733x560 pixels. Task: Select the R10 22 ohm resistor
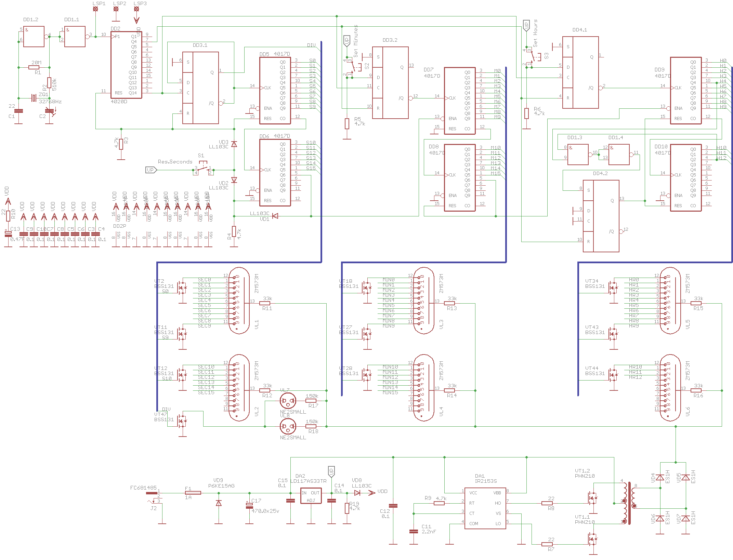point(8,216)
